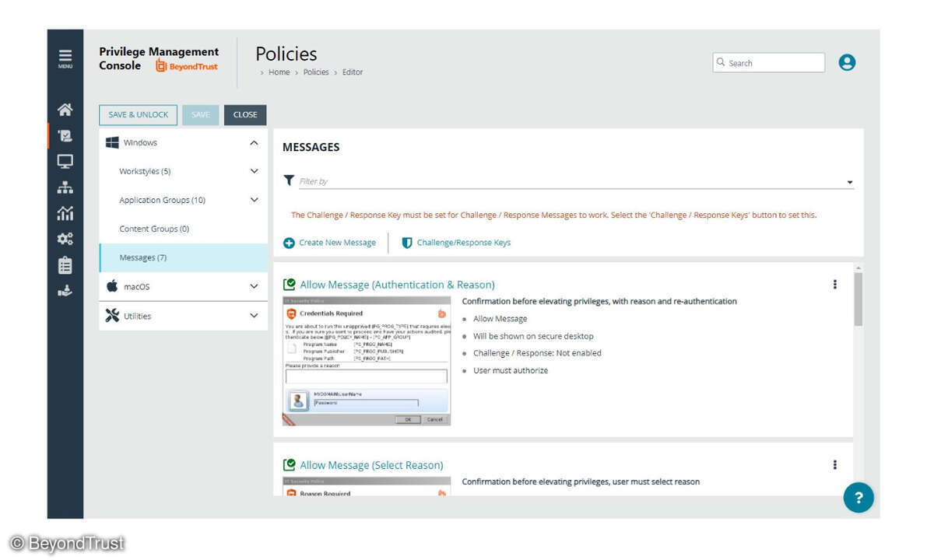
Task: Open the download tray sidebar icon
Action: click(65, 291)
